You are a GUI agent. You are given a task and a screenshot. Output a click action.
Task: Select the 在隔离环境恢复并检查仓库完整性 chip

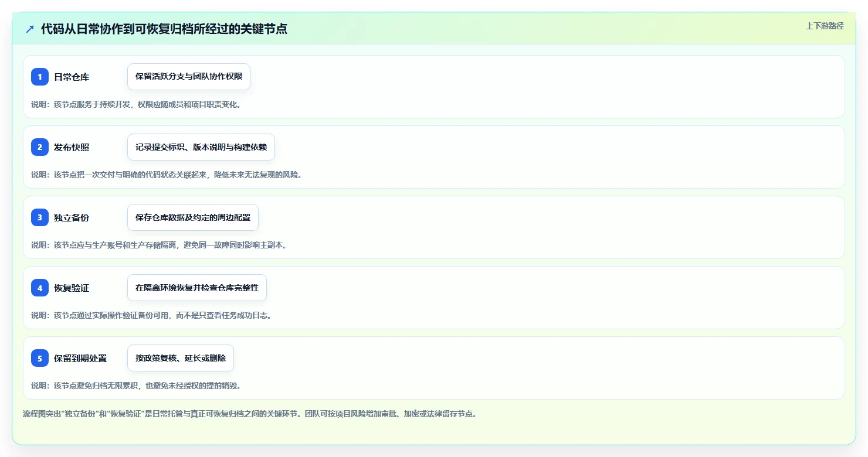tap(197, 288)
